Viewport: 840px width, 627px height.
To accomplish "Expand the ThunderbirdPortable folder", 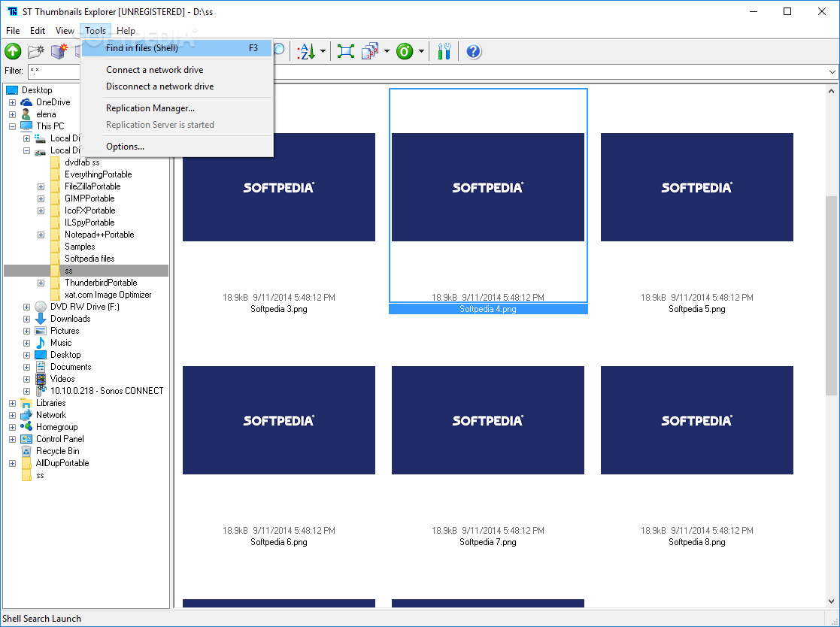I will (41, 283).
